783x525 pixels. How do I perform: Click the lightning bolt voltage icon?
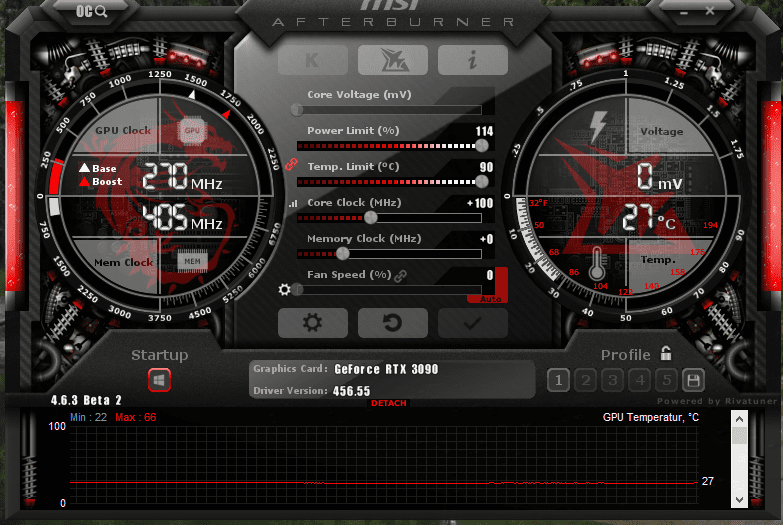click(x=598, y=126)
